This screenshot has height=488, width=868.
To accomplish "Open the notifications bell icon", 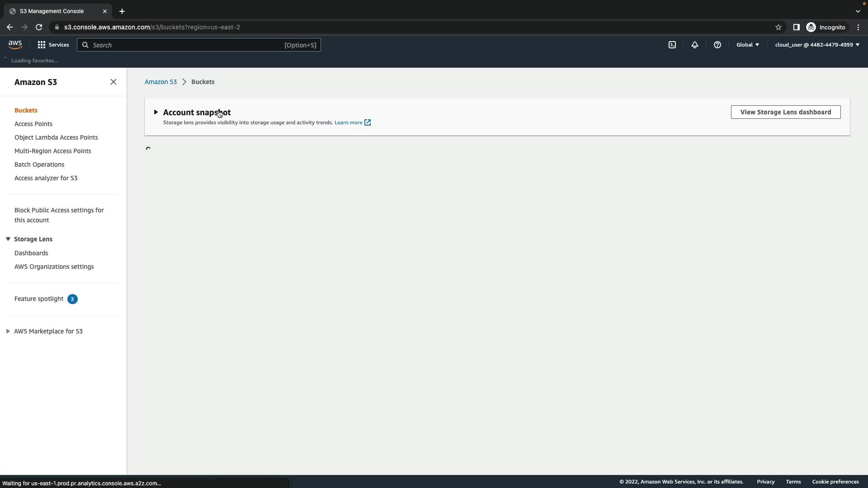I will 695,45.
